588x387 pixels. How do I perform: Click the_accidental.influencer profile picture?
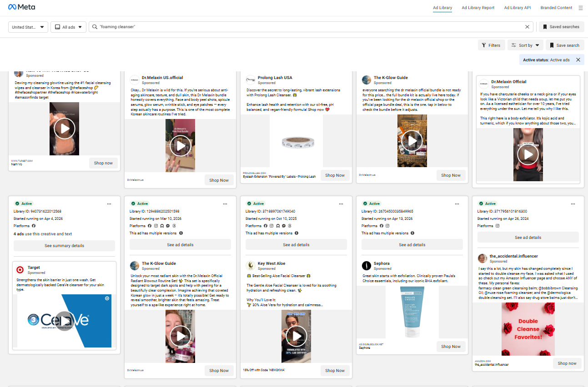pyautogui.click(x=482, y=258)
